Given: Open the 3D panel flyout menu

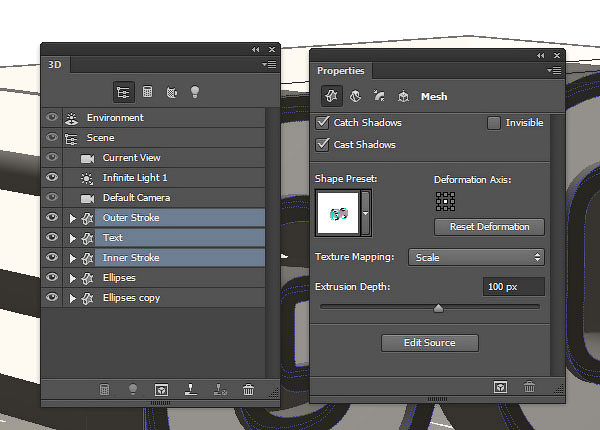Looking at the screenshot, I should tap(270, 64).
